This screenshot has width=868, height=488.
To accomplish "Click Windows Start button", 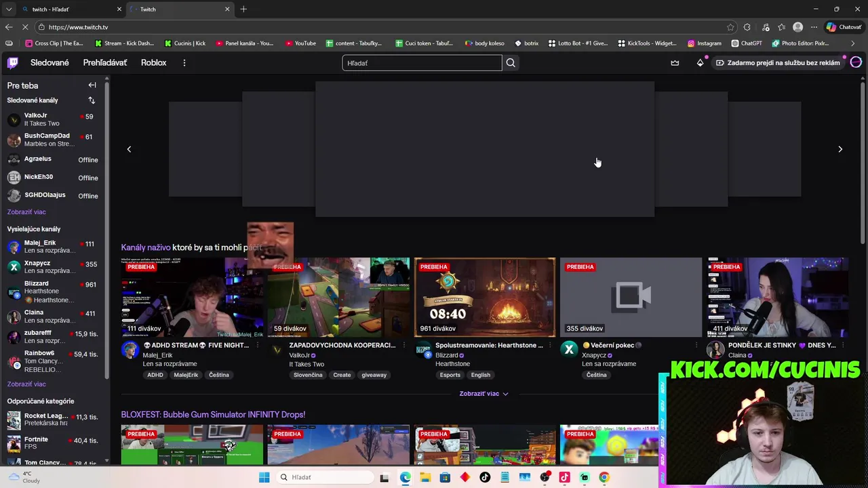I will coord(264,477).
